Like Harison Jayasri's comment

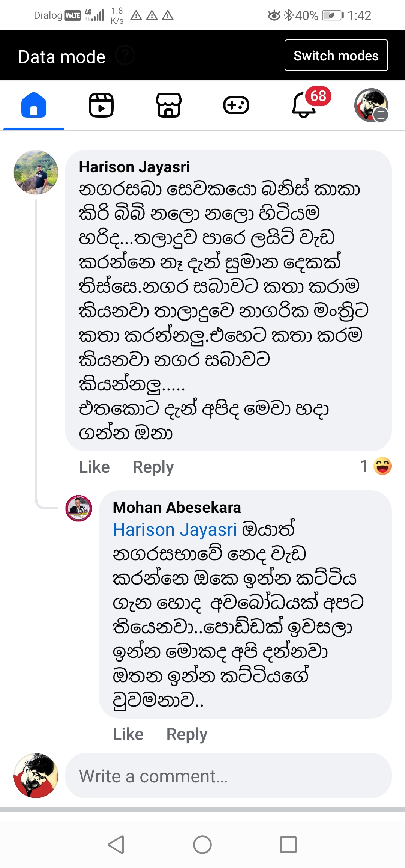tap(94, 467)
